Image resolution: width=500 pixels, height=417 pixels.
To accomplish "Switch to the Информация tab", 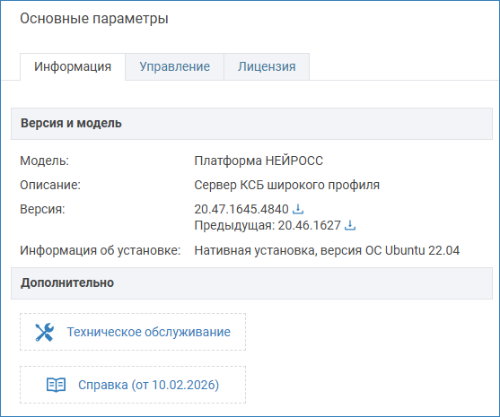I will (x=73, y=67).
